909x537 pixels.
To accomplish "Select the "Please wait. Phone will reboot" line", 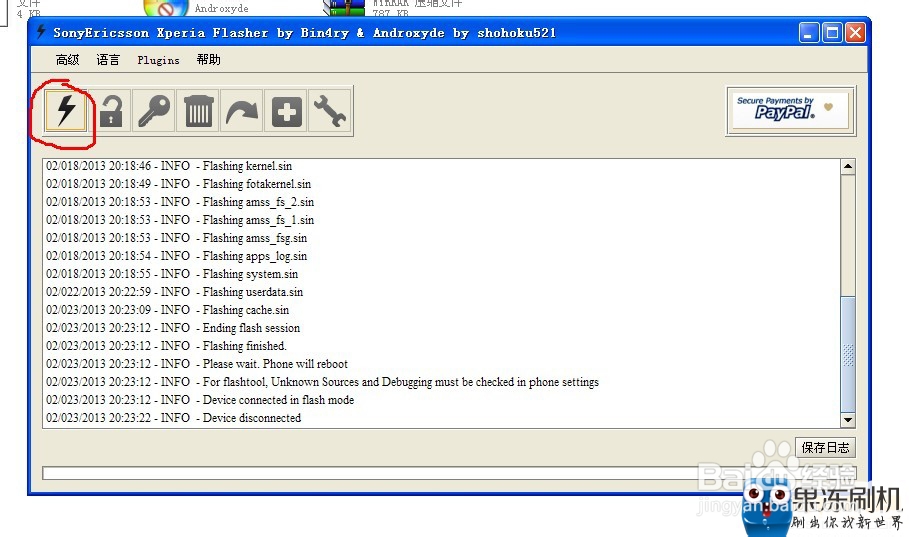I will tap(197, 364).
